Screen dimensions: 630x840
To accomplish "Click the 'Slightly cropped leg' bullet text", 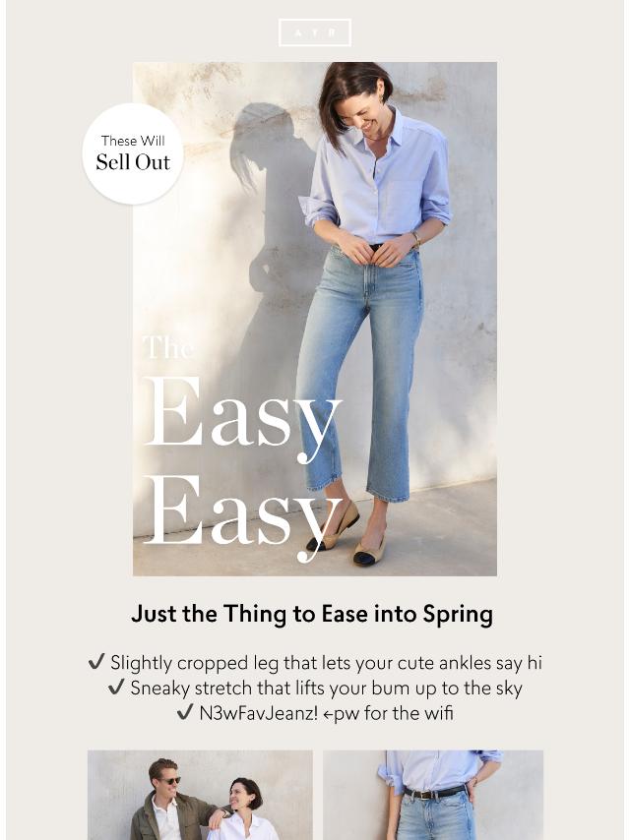I will pos(326,663).
